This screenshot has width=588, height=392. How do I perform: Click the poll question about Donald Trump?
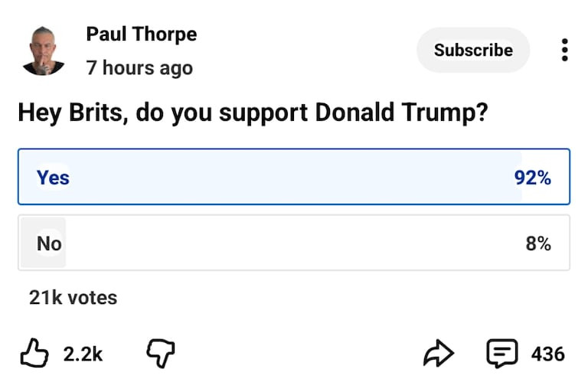coord(253,113)
